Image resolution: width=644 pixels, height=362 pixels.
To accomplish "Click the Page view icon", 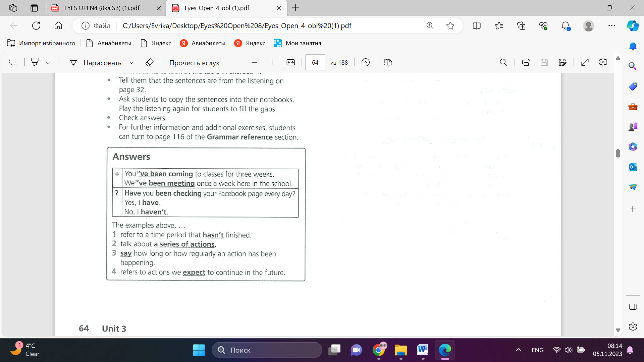I will [x=388, y=63].
